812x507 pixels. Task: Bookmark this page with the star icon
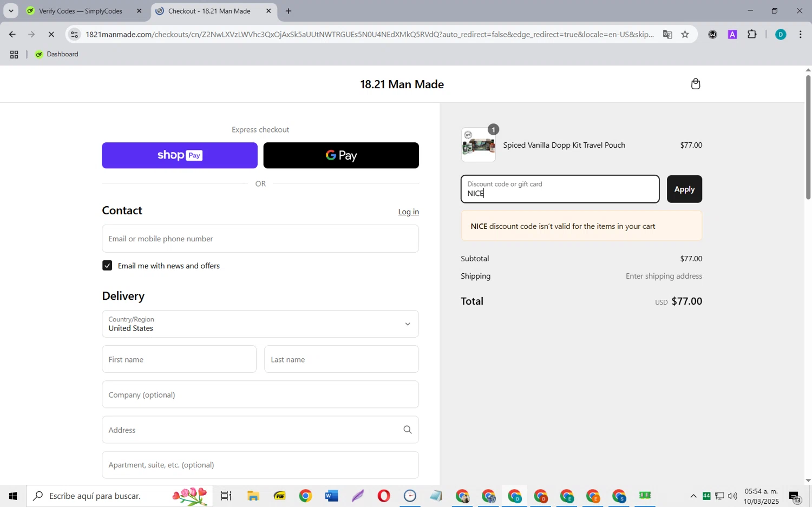tap(685, 35)
